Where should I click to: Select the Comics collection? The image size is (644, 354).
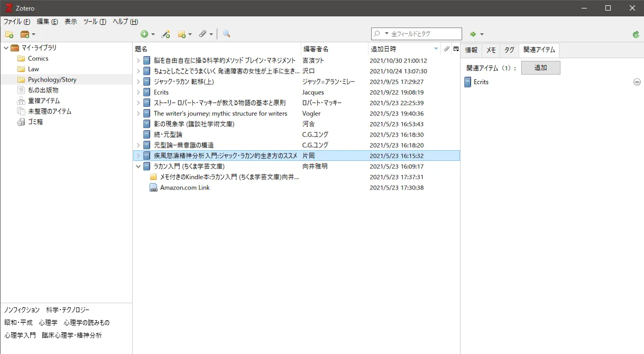tap(38, 58)
